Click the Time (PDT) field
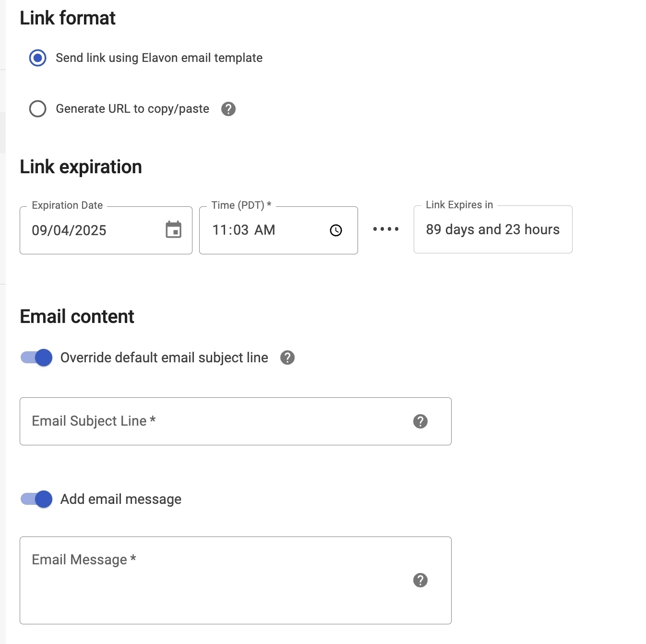646x644 pixels. point(264,230)
